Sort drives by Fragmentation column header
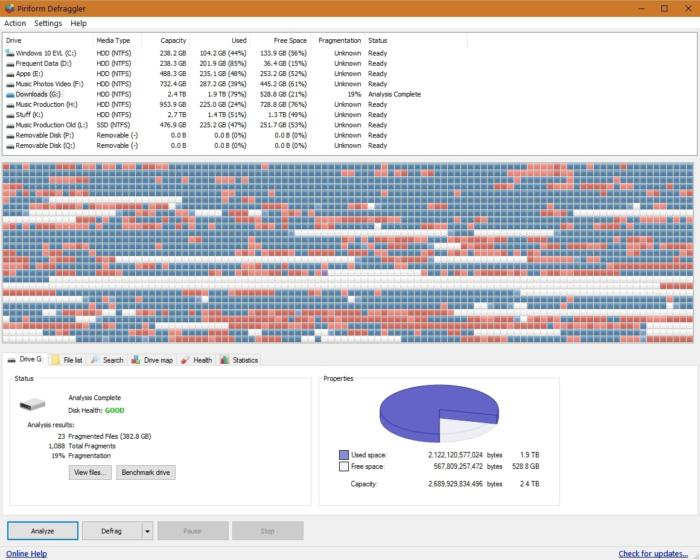 [x=339, y=41]
